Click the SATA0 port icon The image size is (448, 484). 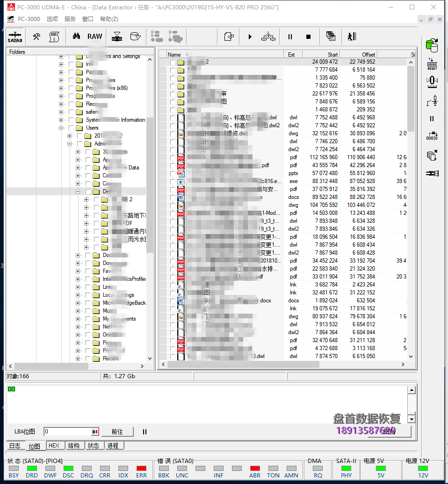15,37
